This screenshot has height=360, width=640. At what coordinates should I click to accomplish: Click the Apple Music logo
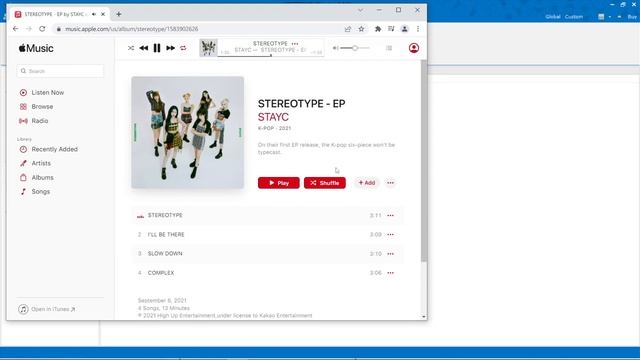[x=36, y=48]
